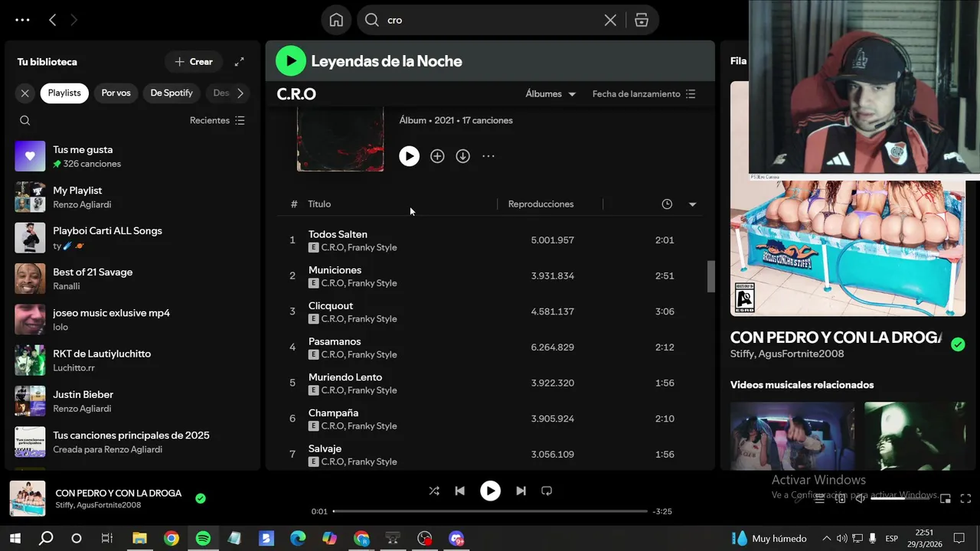Toggle saved check in now playing bar
Viewport: 980px width, 551px height.
pos(201,499)
